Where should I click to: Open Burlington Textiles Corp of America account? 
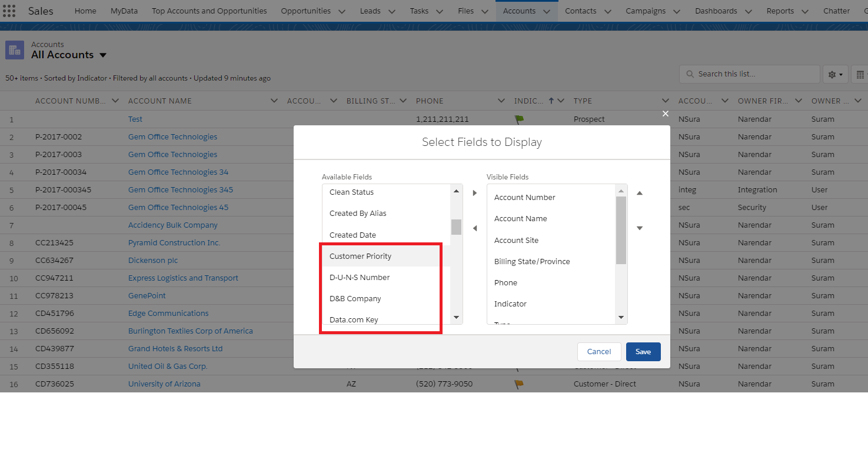coord(191,331)
